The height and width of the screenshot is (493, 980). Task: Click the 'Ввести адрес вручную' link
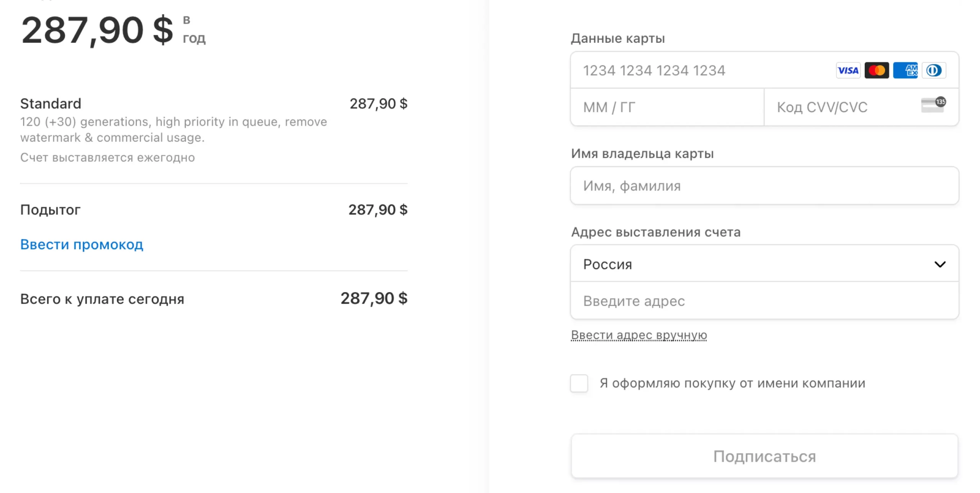(x=639, y=335)
